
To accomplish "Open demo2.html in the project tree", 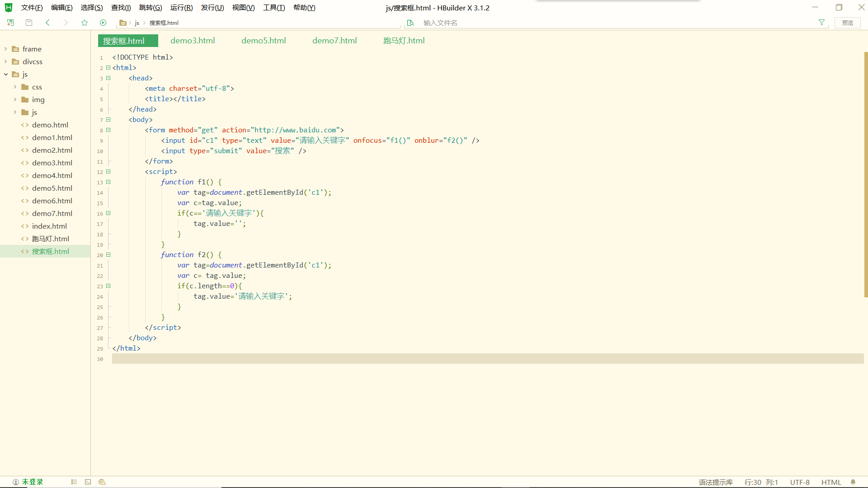I will pyautogui.click(x=52, y=150).
